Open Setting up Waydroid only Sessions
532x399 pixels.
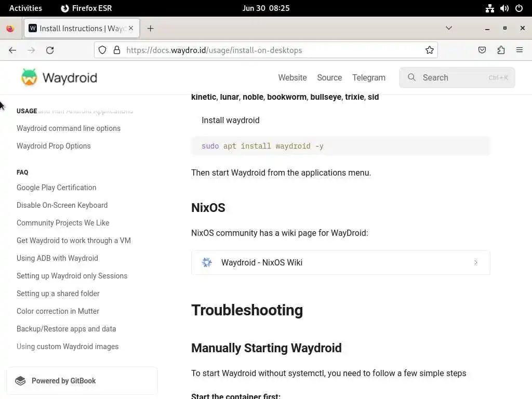pos(72,276)
